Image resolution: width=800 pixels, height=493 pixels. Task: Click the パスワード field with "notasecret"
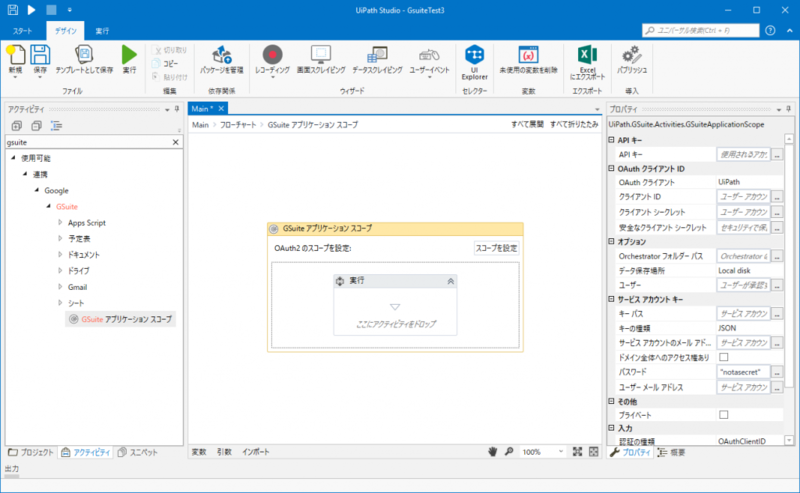coord(743,372)
